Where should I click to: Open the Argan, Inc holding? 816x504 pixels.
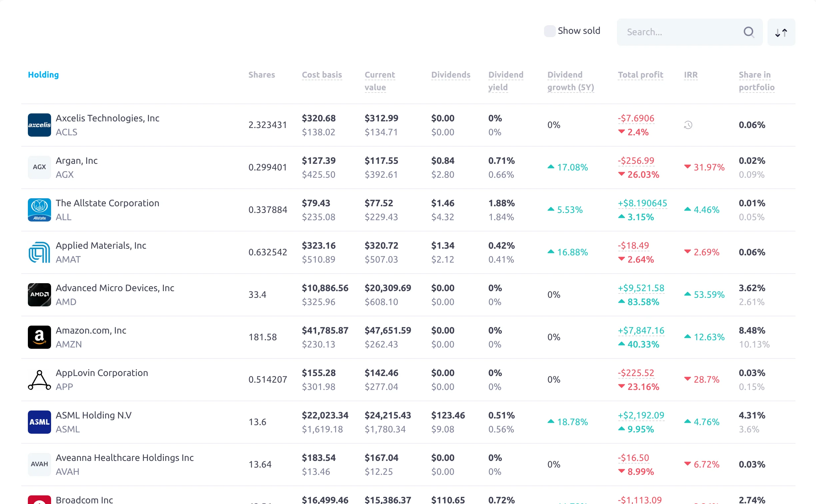77,161
